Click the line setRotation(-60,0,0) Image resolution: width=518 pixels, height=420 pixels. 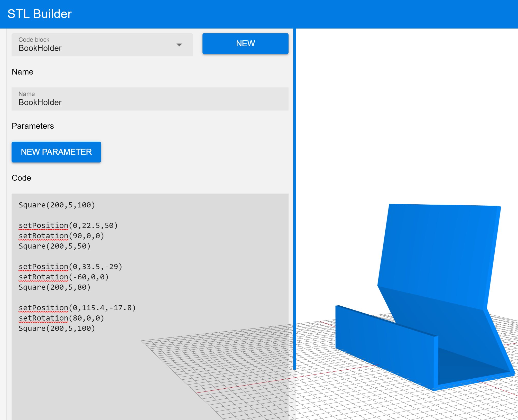pos(64,277)
